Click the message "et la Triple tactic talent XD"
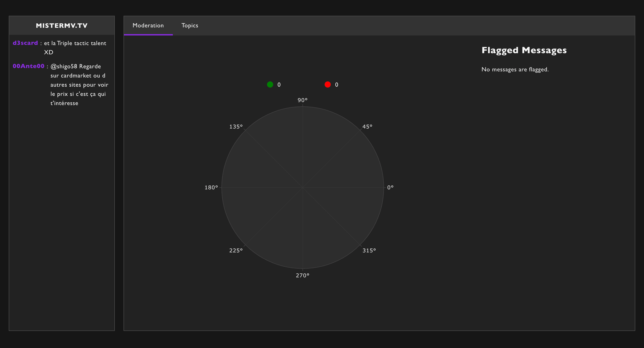The height and width of the screenshot is (348, 644). 75,48
